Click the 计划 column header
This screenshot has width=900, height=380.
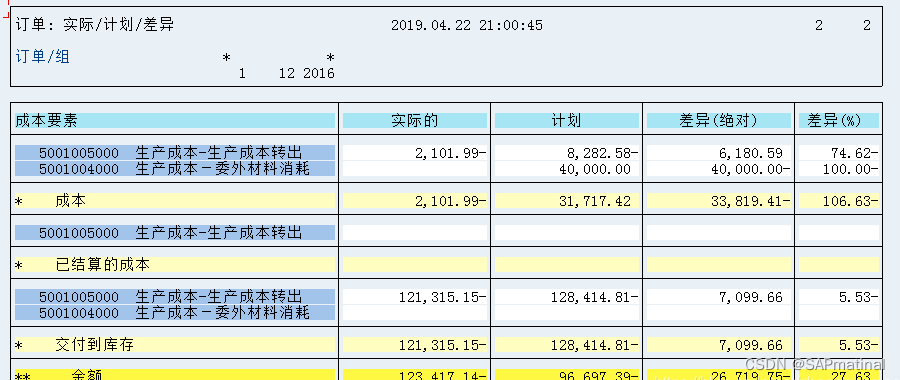[567, 121]
